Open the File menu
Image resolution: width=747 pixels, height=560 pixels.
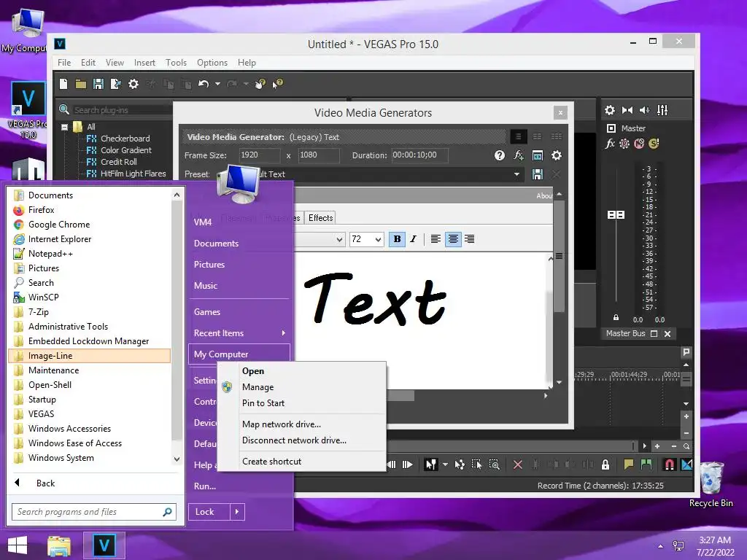pyautogui.click(x=64, y=63)
